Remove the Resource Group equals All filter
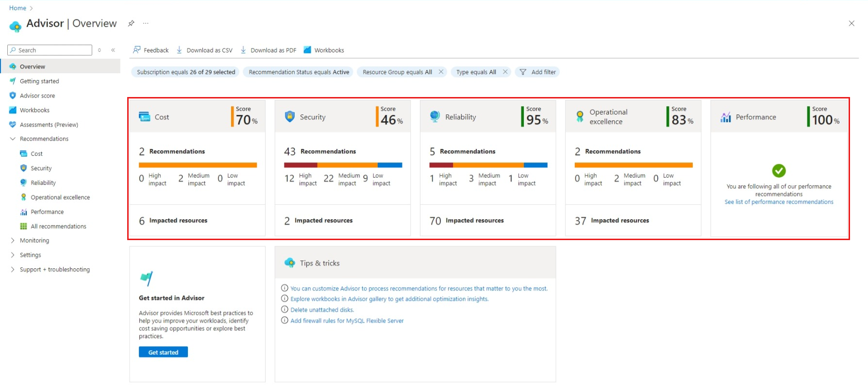Screen dimensions: 868x390 coord(441,72)
